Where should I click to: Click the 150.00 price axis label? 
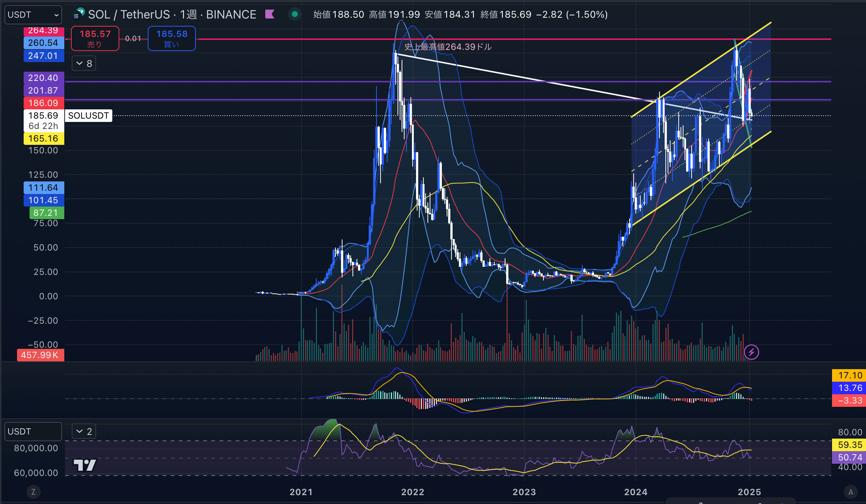(x=43, y=150)
